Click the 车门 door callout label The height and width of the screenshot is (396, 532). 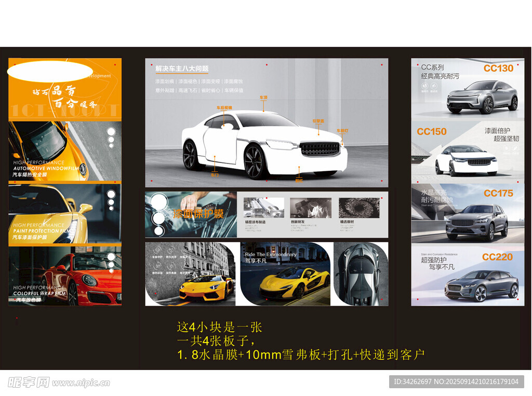point(215,175)
